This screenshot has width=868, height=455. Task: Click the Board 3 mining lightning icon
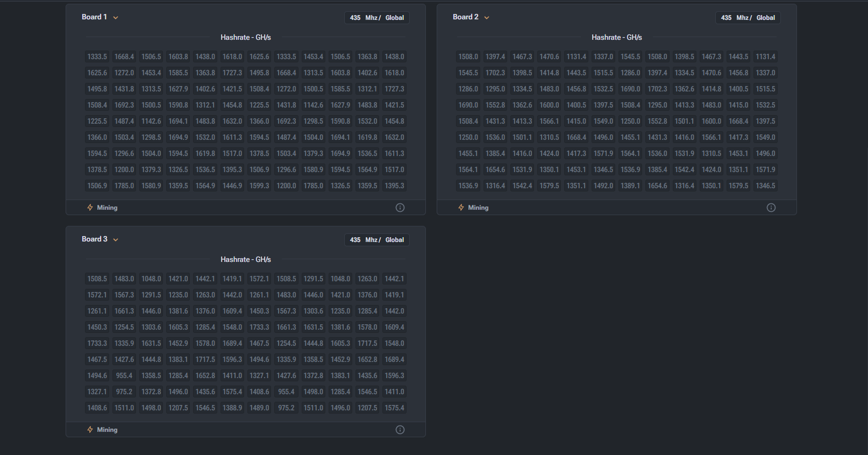[90, 430]
